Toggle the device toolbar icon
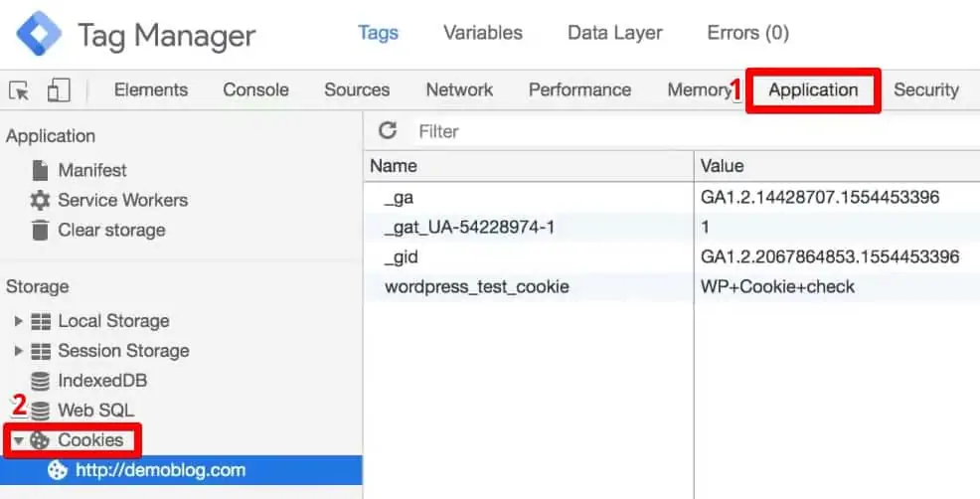Viewport: 980px width, 499px height. (x=58, y=90)
